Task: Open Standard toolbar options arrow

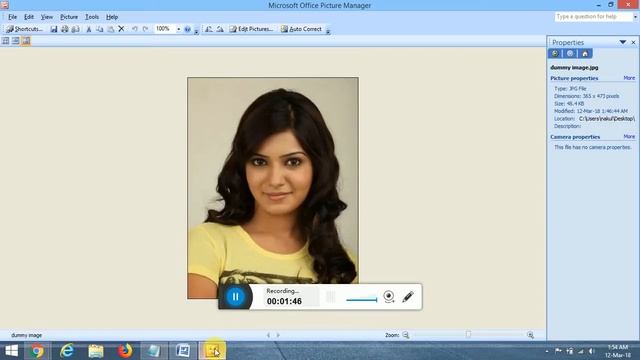Action: coord(196,30)
